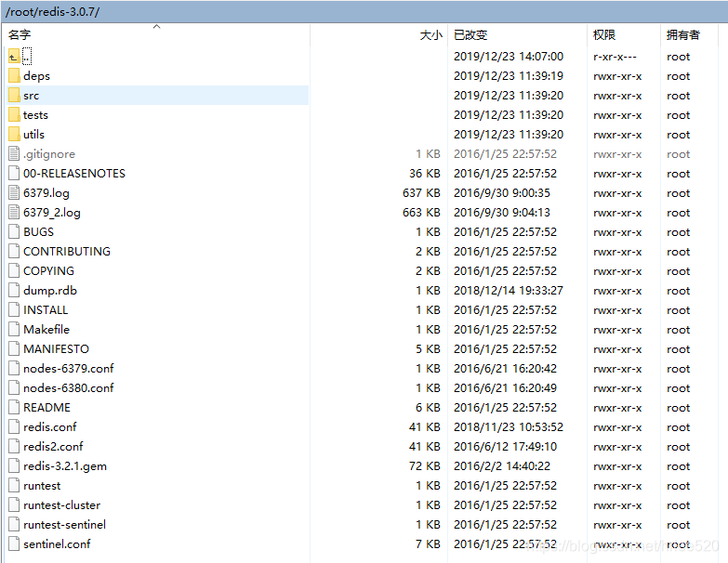This screenshot has width=728, height=563.
Task: Select the 'utils' folder name
Action: [33, 134]
